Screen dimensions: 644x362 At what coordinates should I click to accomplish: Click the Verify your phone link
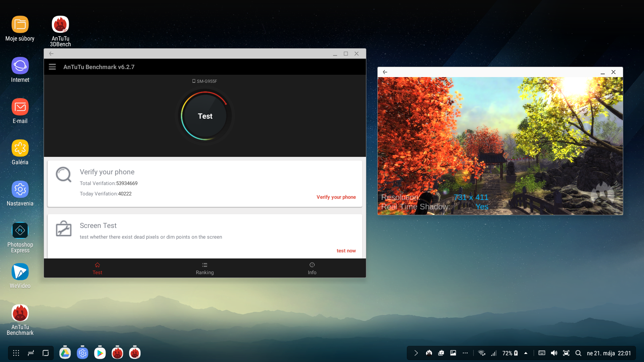[336, 197]
